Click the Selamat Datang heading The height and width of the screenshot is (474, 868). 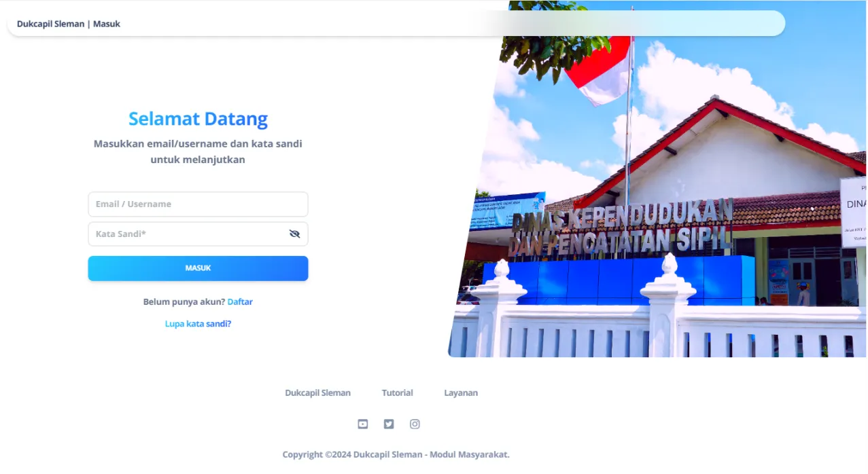198,118
